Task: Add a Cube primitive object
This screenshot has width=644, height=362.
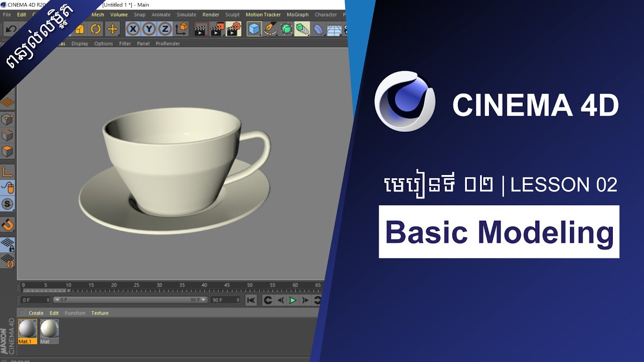Action: 254,29
